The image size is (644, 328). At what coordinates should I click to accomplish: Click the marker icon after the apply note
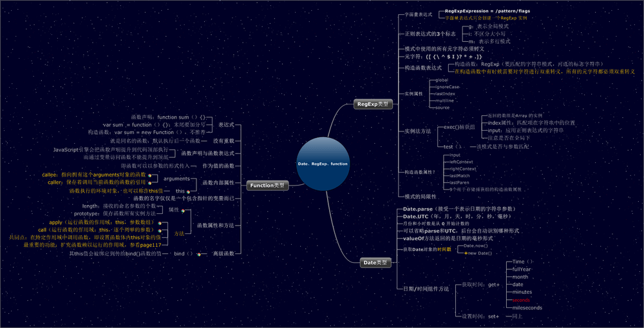coord(159,223)
